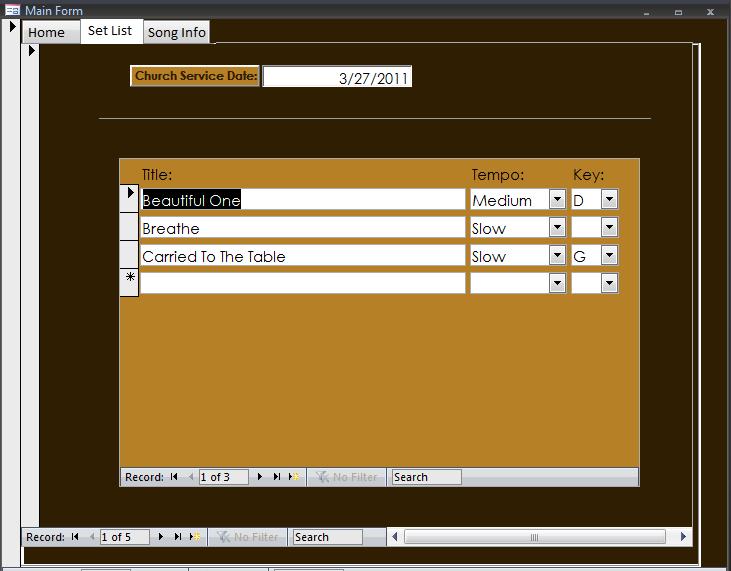
Task: Click the Search box in outer navigation bar
Action: point(328,537)
